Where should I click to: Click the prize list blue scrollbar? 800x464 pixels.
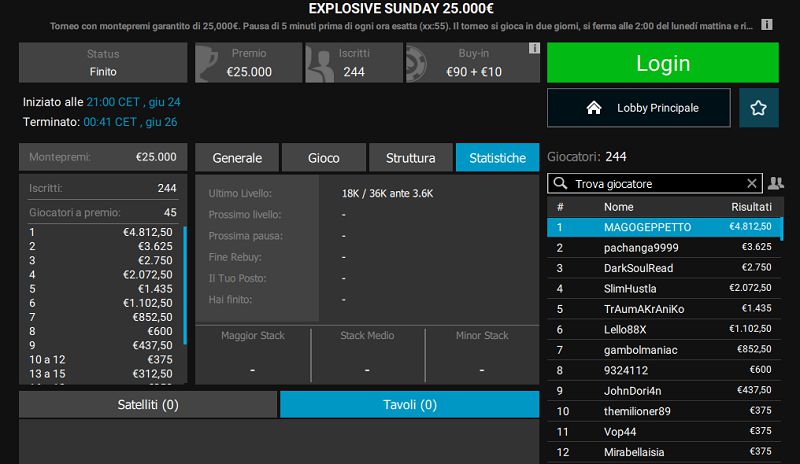pos(185,285)
